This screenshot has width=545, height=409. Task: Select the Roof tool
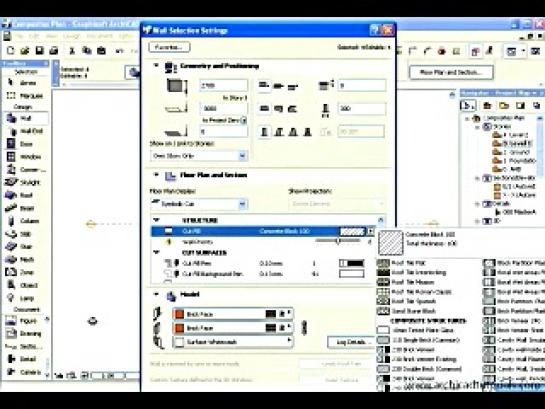[x=25, y=195]
